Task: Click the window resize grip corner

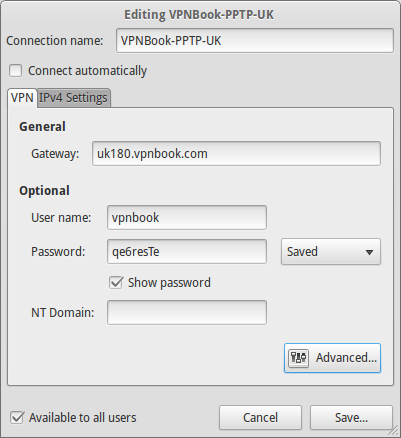Action: pyautogui.click(x=394, y=431)
